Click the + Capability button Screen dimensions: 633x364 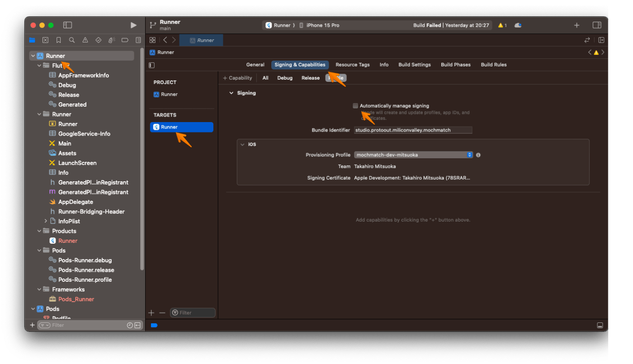point(238,78)
